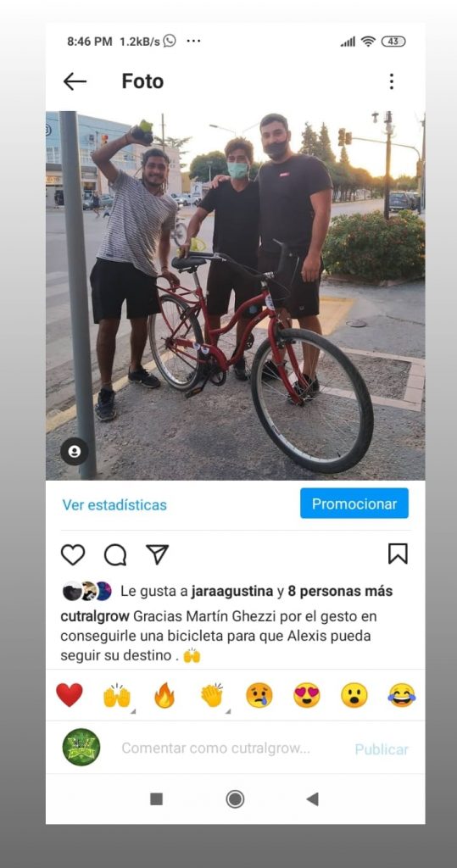The height and width of the screenshot is (868, 457).
Task: Expand clapping hands emoji skin tones
Action: [212, 695]
